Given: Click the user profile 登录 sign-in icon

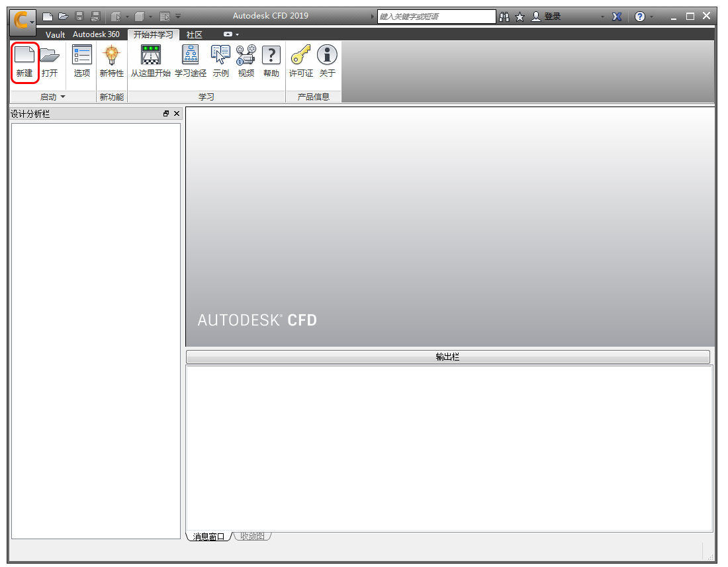Looking at the screenshot, I should (536, 17).
